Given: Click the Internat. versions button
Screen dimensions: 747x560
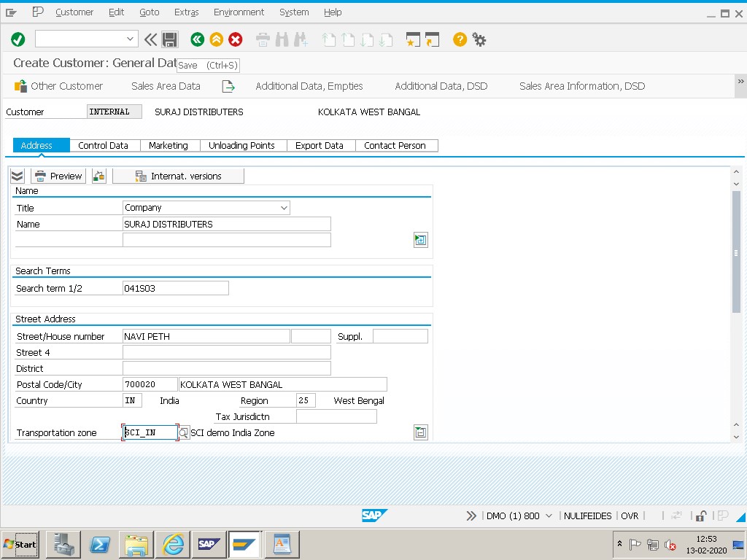Looking at the screenshot, I should 178,176.
